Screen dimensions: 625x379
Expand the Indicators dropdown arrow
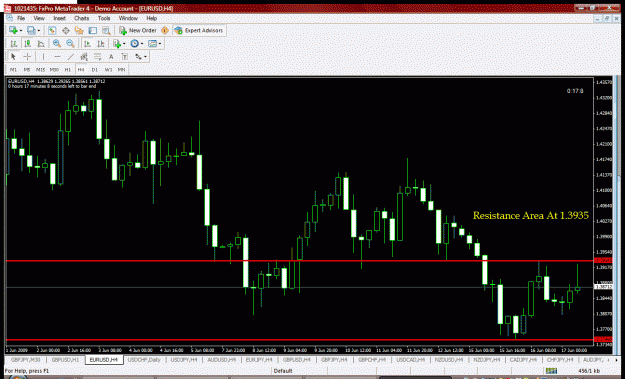(x=124, y=43)
